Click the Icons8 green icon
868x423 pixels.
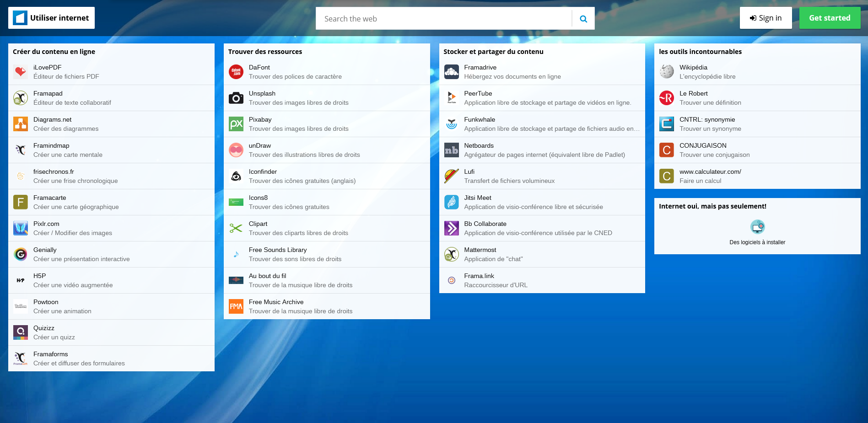[236, 202]
